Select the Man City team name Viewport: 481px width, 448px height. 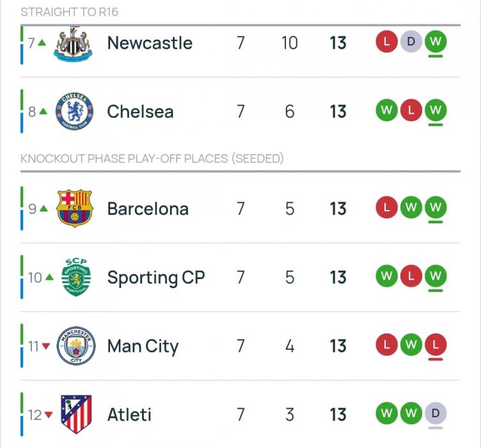(143, 346)
